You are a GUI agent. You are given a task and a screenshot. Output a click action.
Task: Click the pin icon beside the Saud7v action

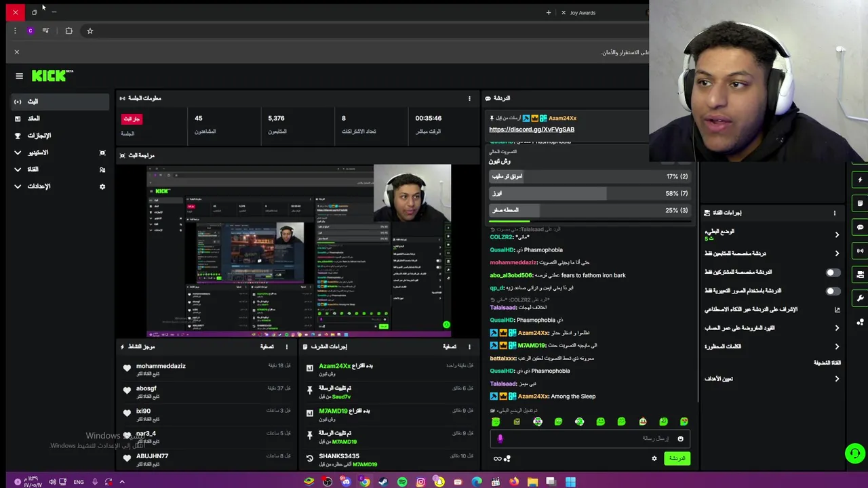pyautogui.click(x=310, y=390)
